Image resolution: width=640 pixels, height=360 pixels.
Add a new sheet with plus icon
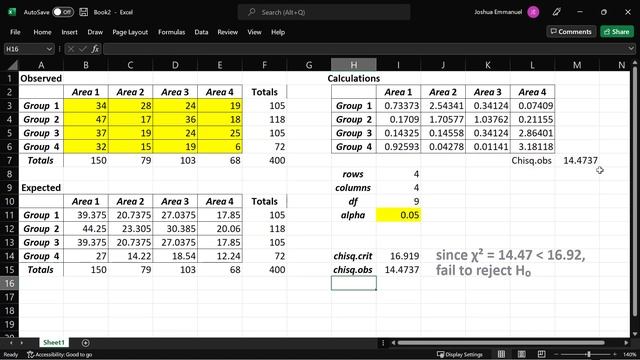coord(85,343)
